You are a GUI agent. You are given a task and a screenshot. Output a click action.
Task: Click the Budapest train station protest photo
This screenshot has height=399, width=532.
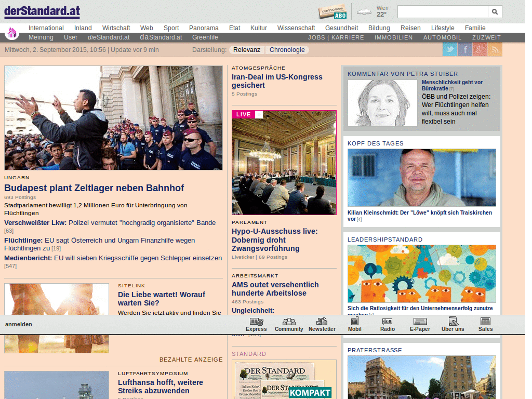pyautogui.click(x=113, y=118)
